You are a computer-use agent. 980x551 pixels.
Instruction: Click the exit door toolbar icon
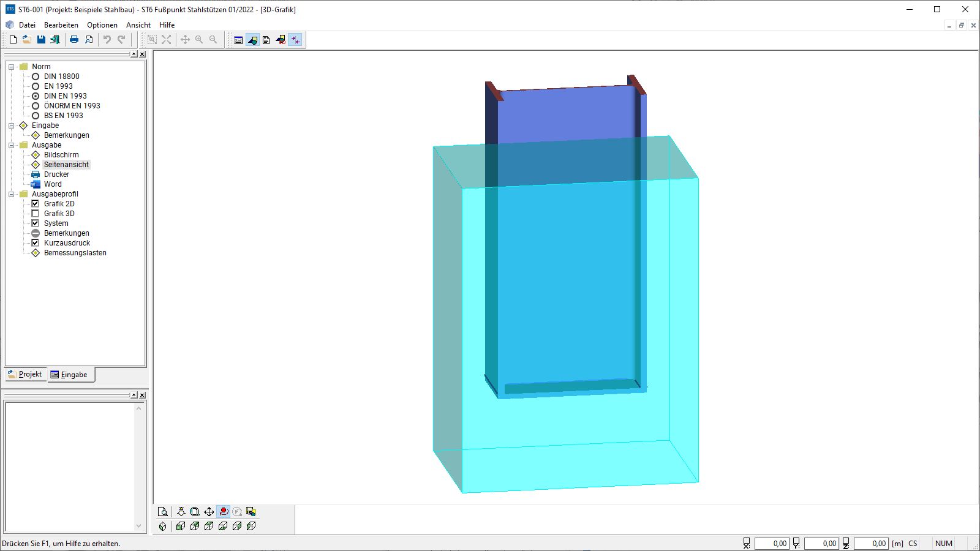point(55,40)
